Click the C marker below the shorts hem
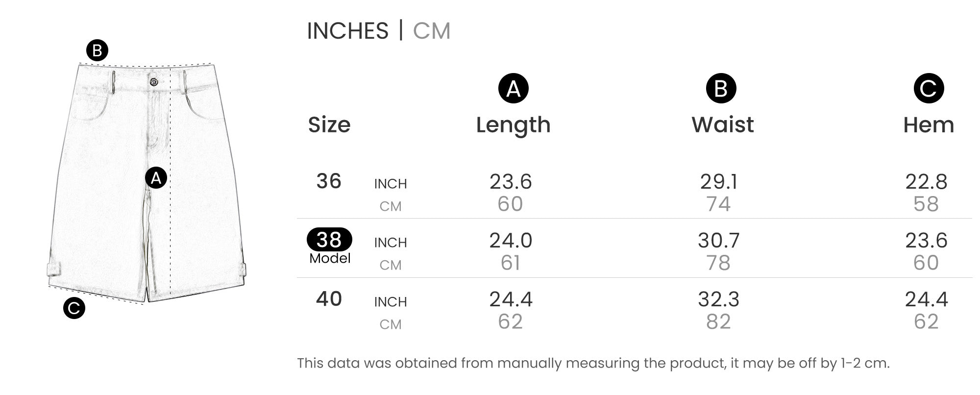 [x=74, y=308]
